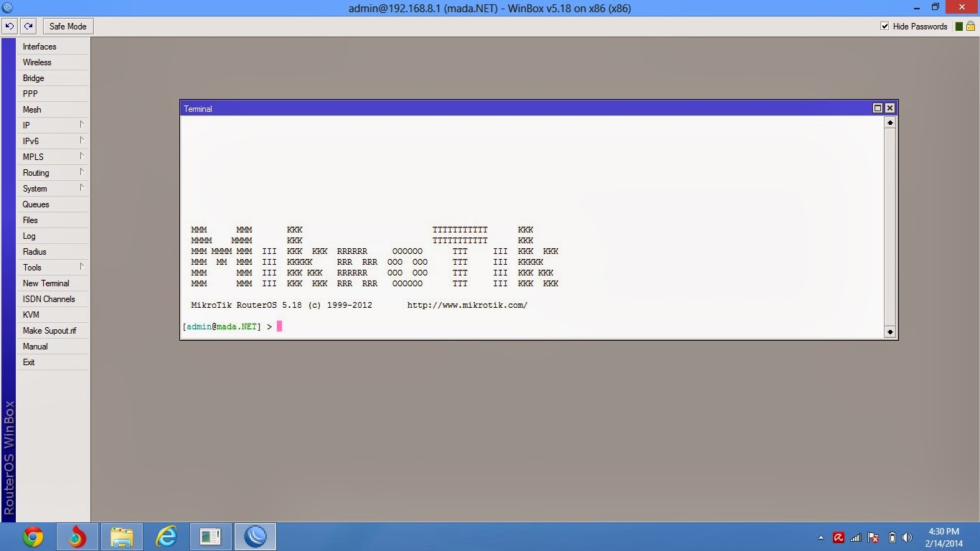This screenshot has height=551, width=980.
Task: Open the orange flame browser taskbar icon
Action: coord(77,537)
